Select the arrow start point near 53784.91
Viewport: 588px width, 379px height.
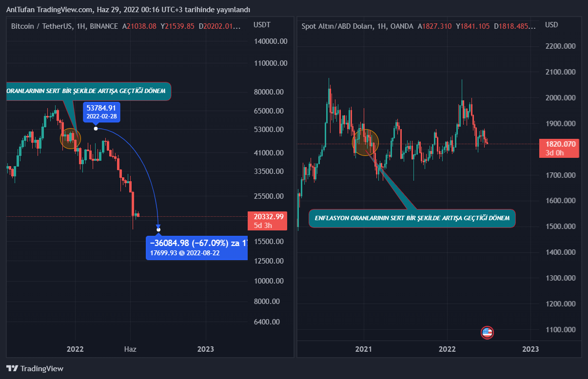pyautogui.click(x=96, y=129)
